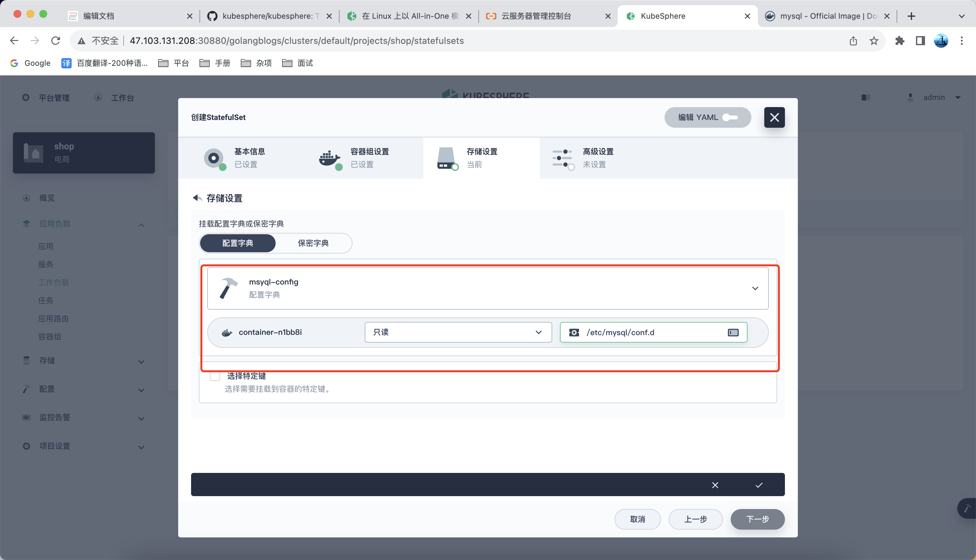
Task: Open the 面试 bookmarks folder
Action: tap(297, 63)
